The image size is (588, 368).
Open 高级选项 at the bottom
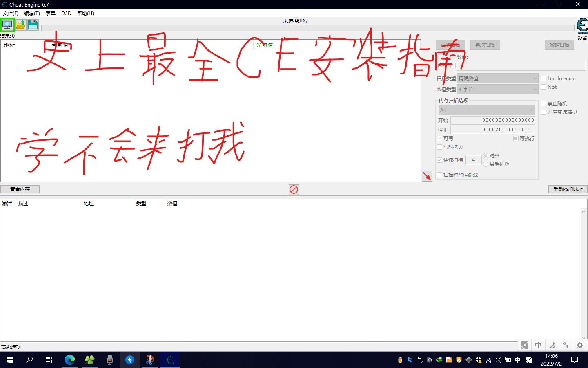coord(11,347)
